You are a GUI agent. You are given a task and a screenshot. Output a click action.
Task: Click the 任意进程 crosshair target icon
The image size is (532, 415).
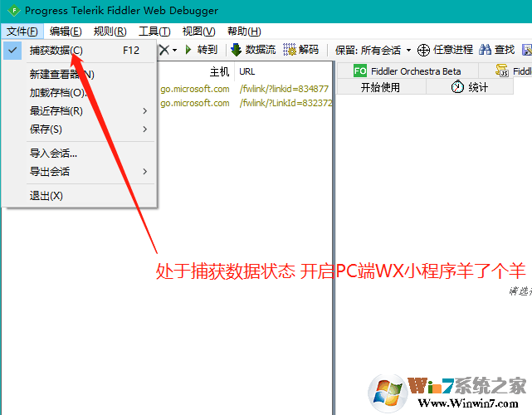[423, 51]
